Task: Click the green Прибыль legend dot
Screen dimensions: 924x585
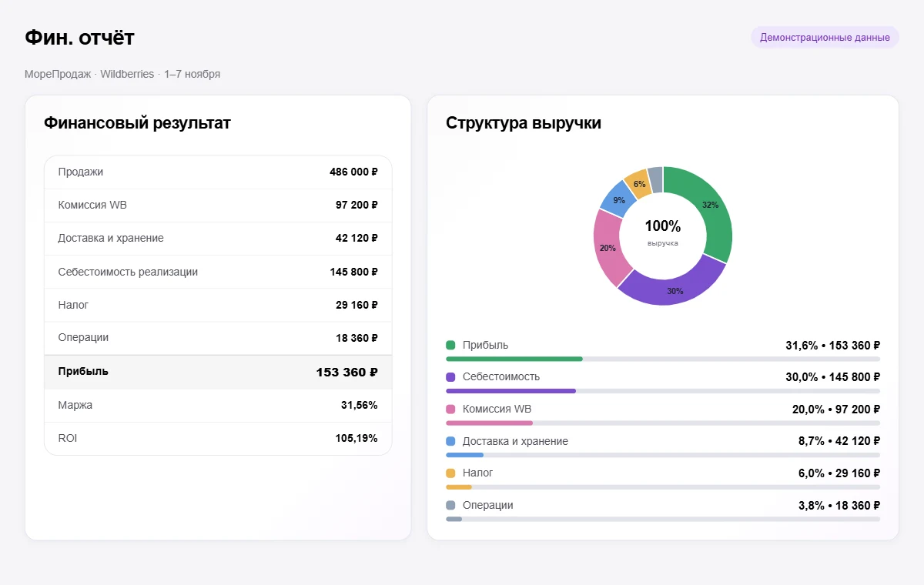Action: coord(450,346)
